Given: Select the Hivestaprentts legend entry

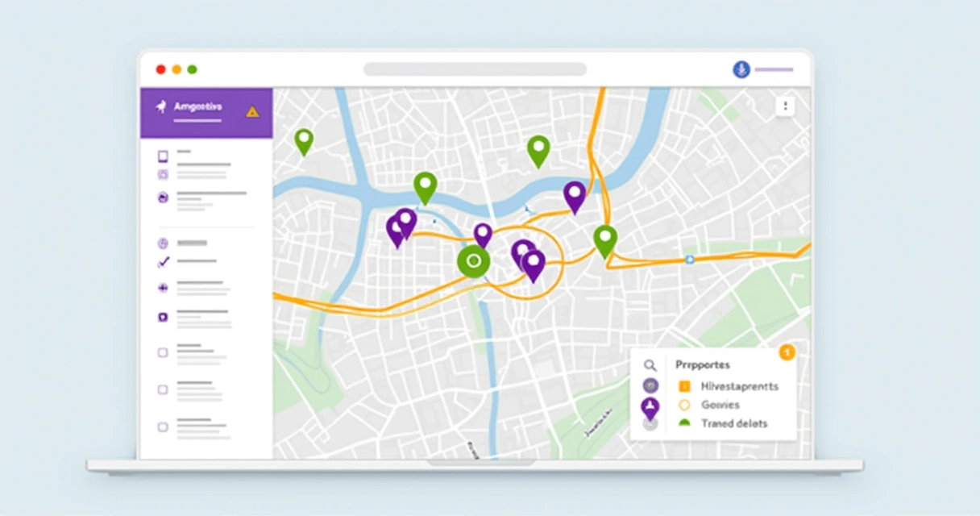Looking at the screenshot, I should (x=739, y=386).
